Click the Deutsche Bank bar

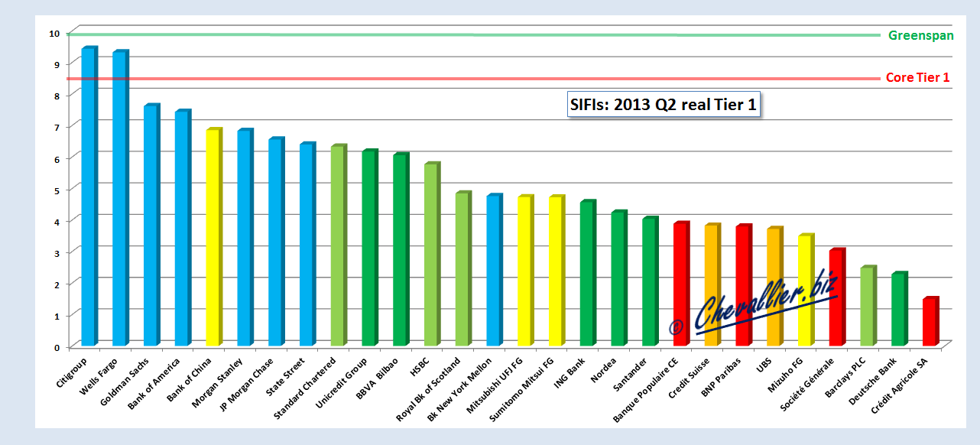click(x=900, y=310)
